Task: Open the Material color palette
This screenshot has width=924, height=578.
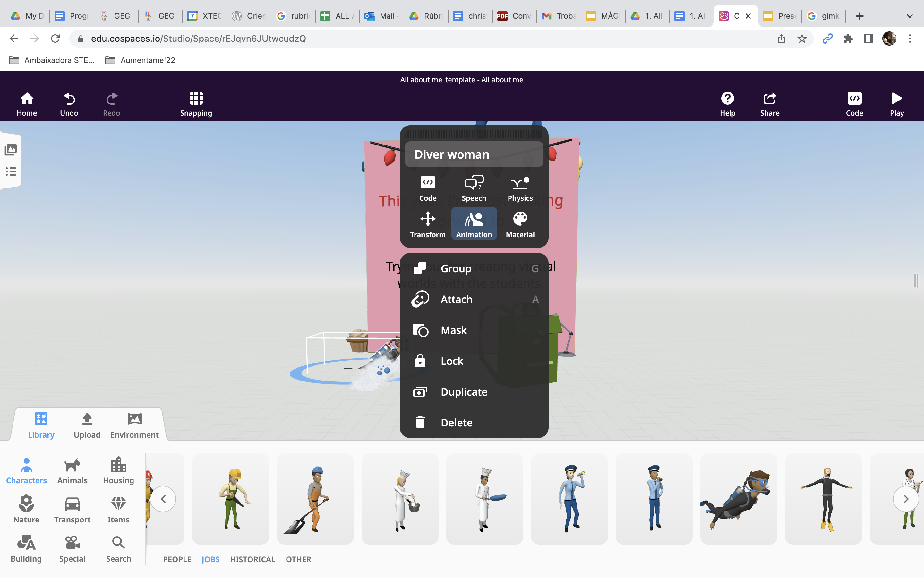Action: [520, 224]
